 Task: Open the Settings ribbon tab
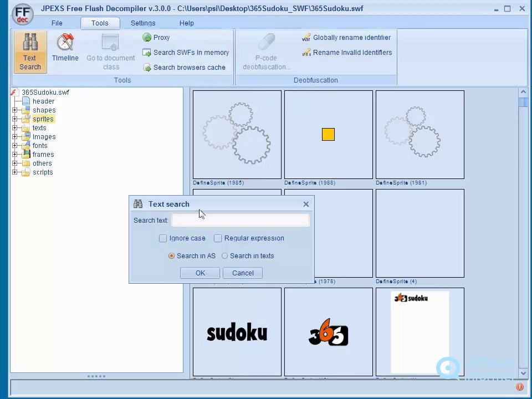click(143, 23)
